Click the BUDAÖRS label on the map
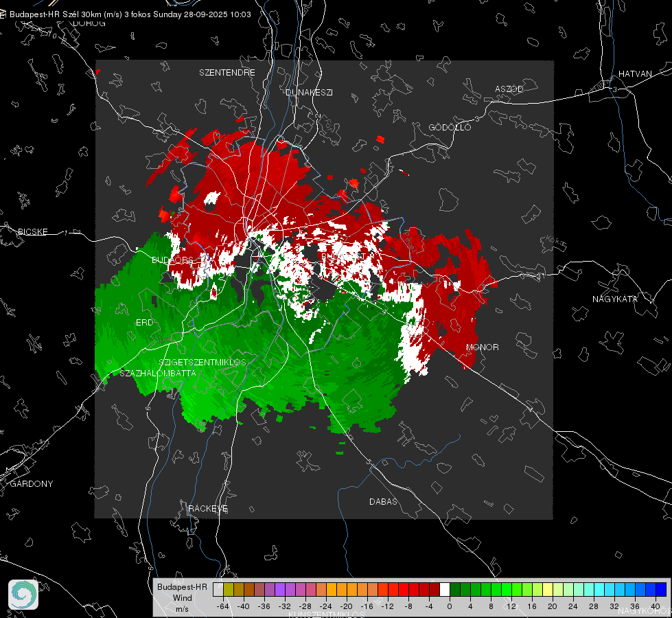Image resolution: width=672 pixels, height=618 pixels. tap(172, 260)
